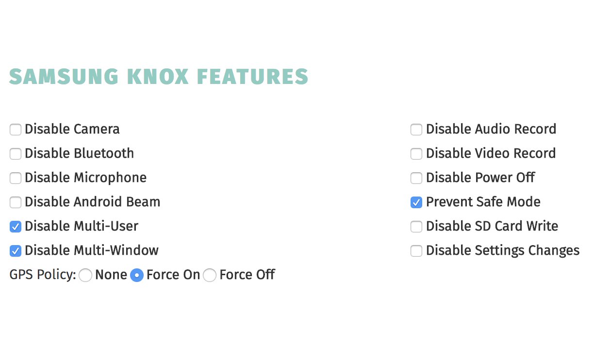Select the None GPS policy radio
Screen dimensions: 594x364
(85, 276)
